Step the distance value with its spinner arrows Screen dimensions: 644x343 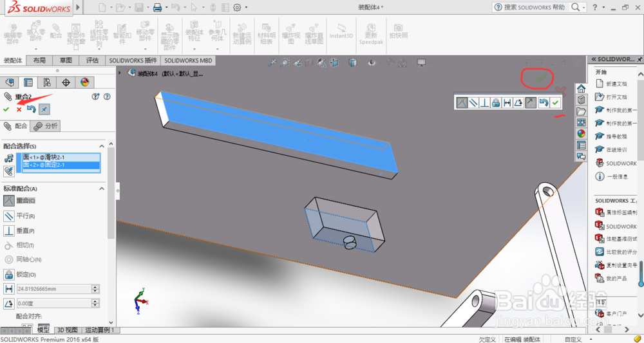pyautogui.click(x=96, y=289)
